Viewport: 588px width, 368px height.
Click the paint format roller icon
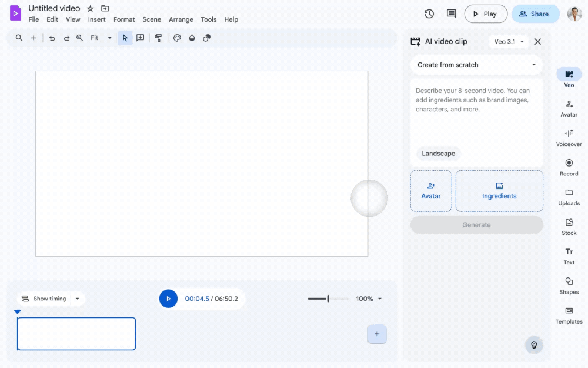[158, 38]
